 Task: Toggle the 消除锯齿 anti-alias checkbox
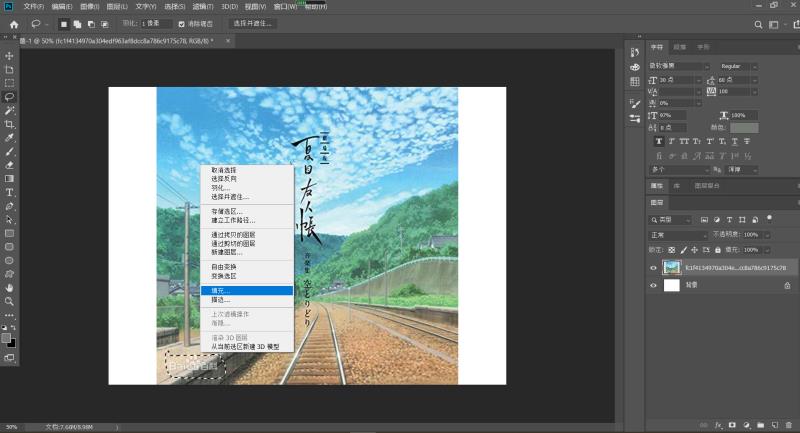click(x=181, y=23)
